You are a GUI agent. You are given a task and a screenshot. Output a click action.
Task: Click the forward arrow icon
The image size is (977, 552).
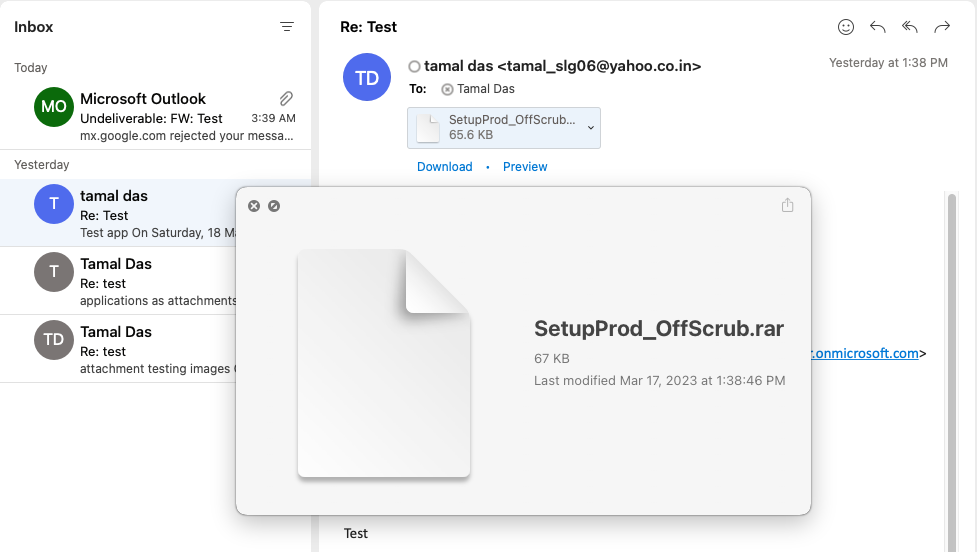point(942,27)
